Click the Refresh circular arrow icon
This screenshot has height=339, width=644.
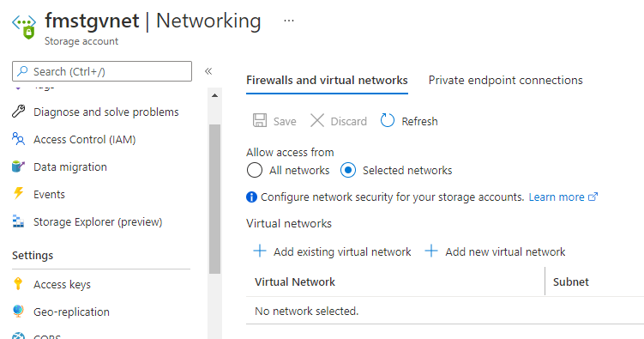(x=388, y=121)
